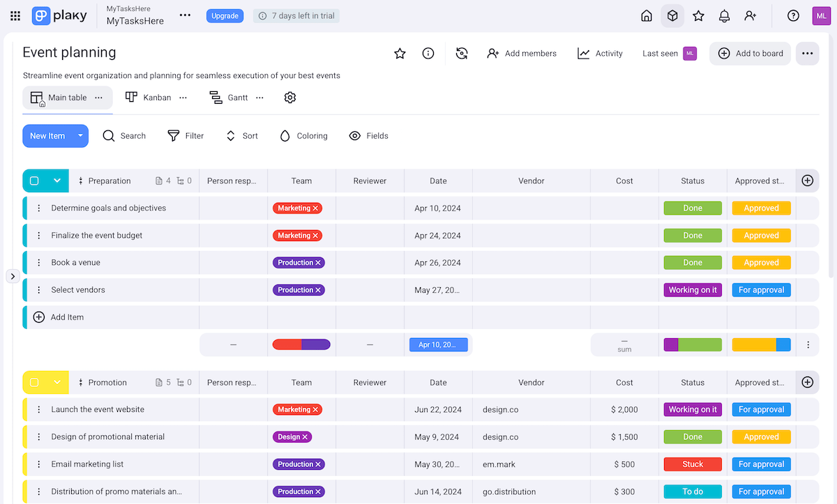The width and height of the screenshot is (837, 504).
Task: Open the Coloring options
Action: point(303,136)
